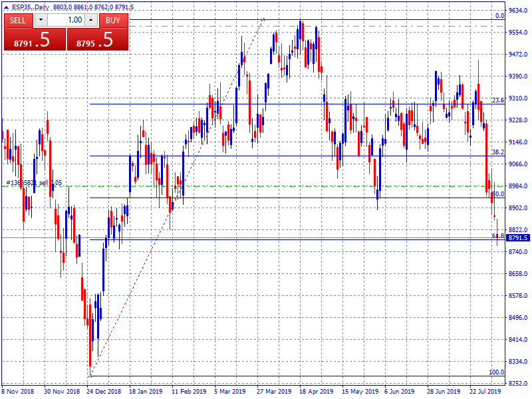The image size is (532, 399).
Task: Click the highlighted 8791.5 current price tag
Action: pyautogui.click(x=517, y=237)
